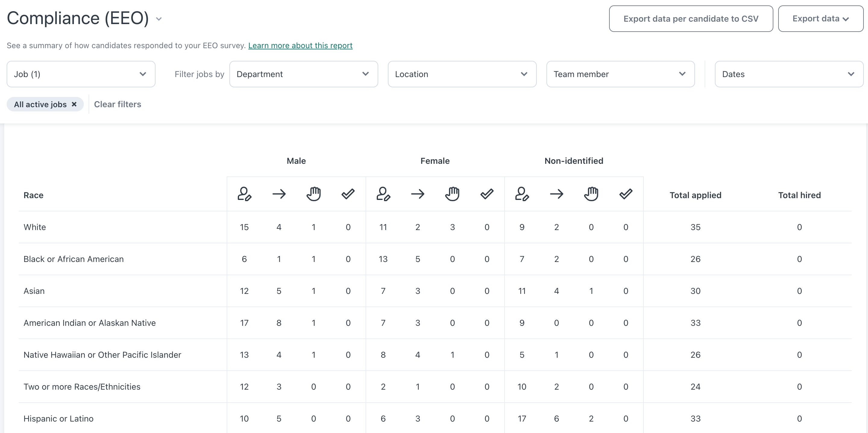Image resolution: width=868 pixels, height=433 pixels.
Task: Click American Indian male applied value 17
Action: tap(244, 323)
